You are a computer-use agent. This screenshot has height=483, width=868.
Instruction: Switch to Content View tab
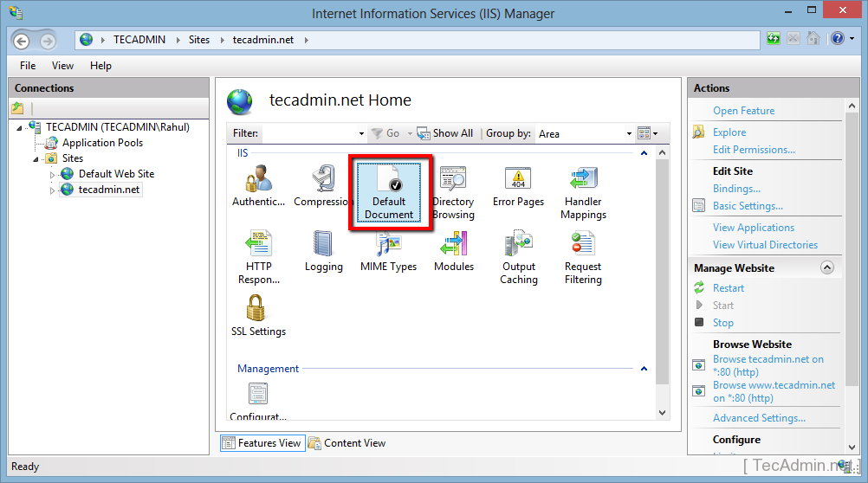point(347,443)
